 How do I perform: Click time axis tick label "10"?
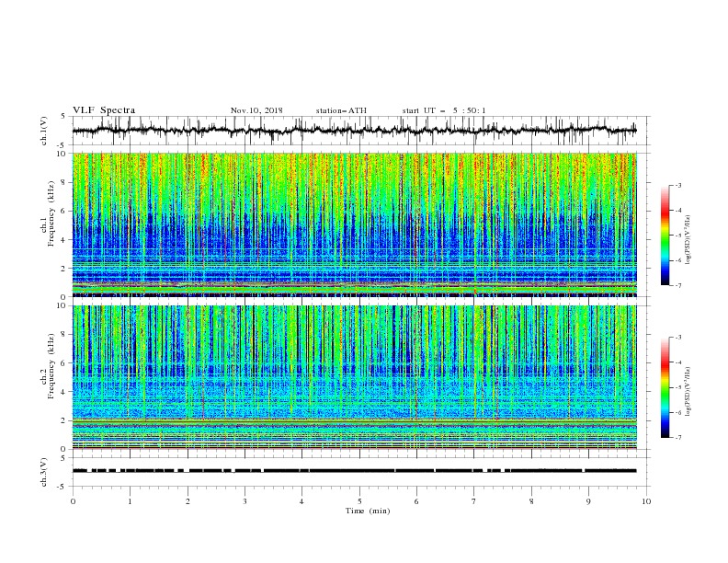click(x=646, y=501)
